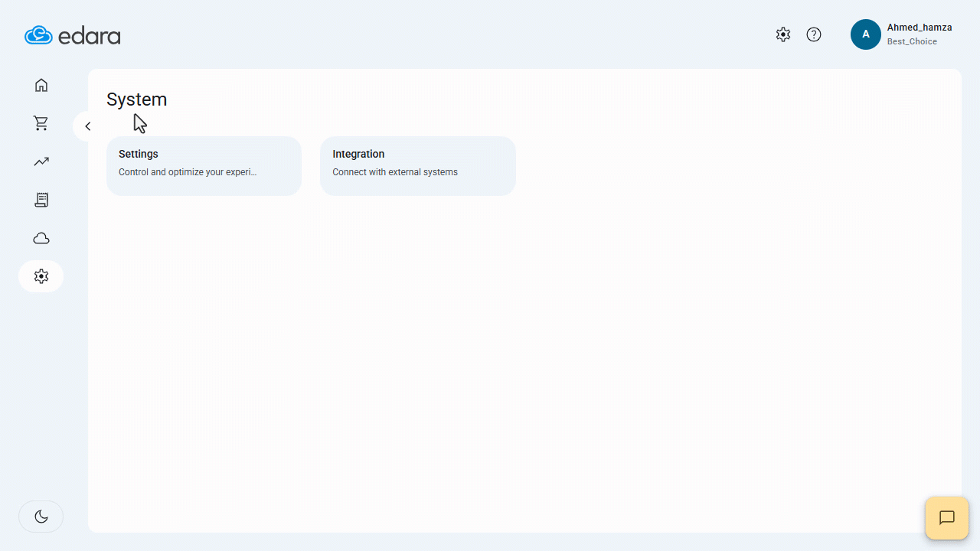Viewport: 980px width, 551px height.
Task: Click the user avatar A
Action: click(866, 34)
